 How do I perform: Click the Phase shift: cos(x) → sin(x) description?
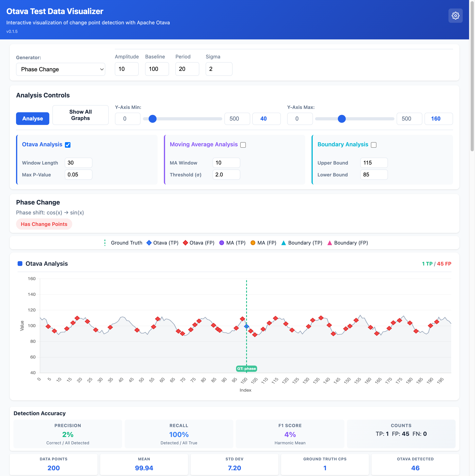[50, 213]
